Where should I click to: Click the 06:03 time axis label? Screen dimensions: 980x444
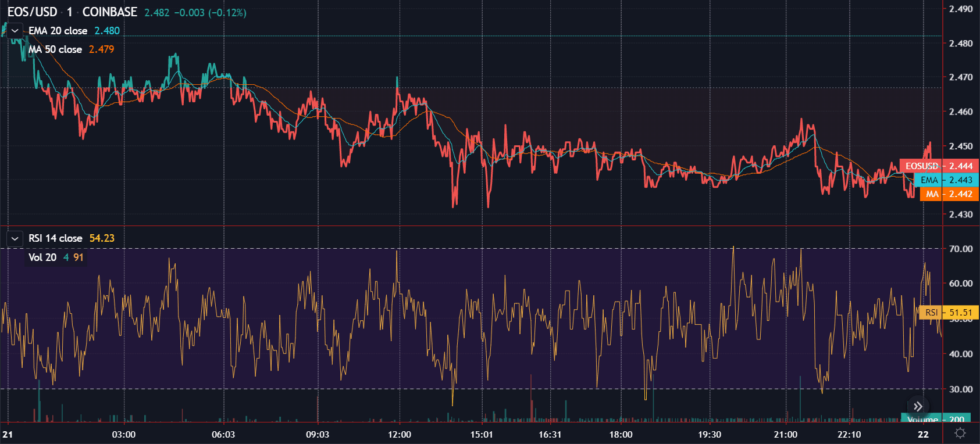[223, 435]
